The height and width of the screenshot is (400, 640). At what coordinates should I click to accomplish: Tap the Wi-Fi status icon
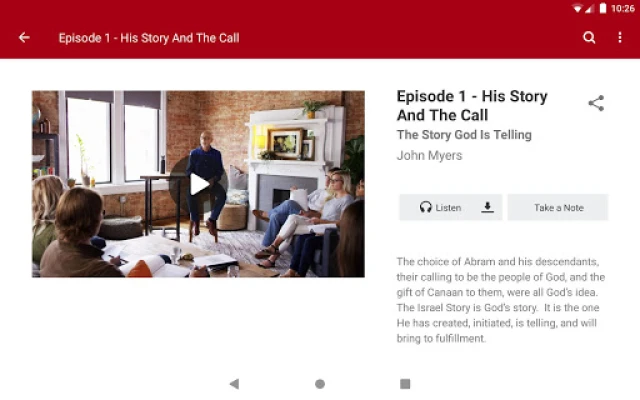point(577,9)
